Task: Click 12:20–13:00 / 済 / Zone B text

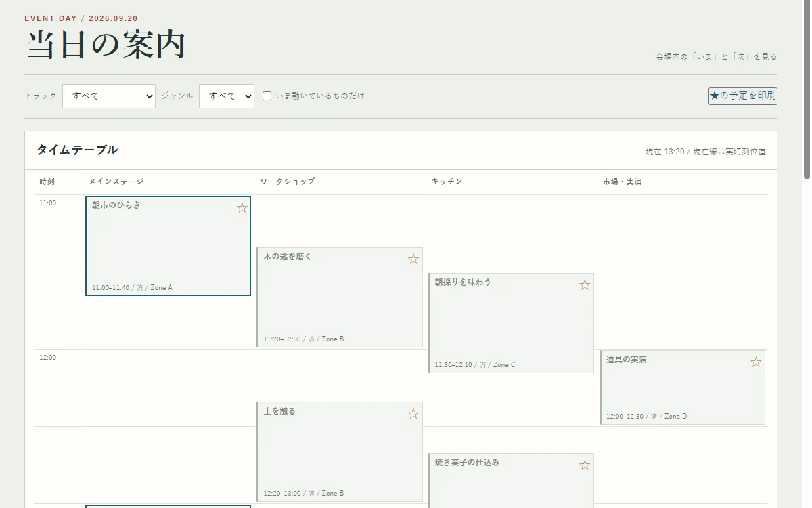Action: point(303,494)
